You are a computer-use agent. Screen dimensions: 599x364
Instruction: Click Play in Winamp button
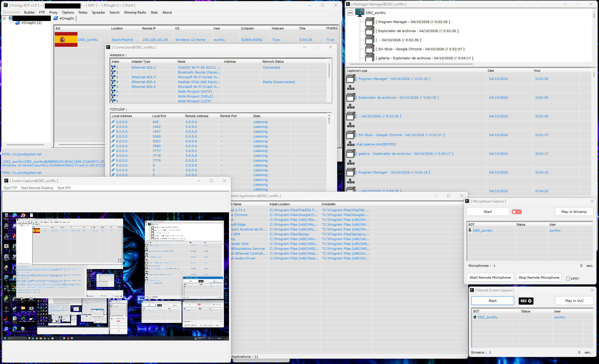tap(574, 212)
